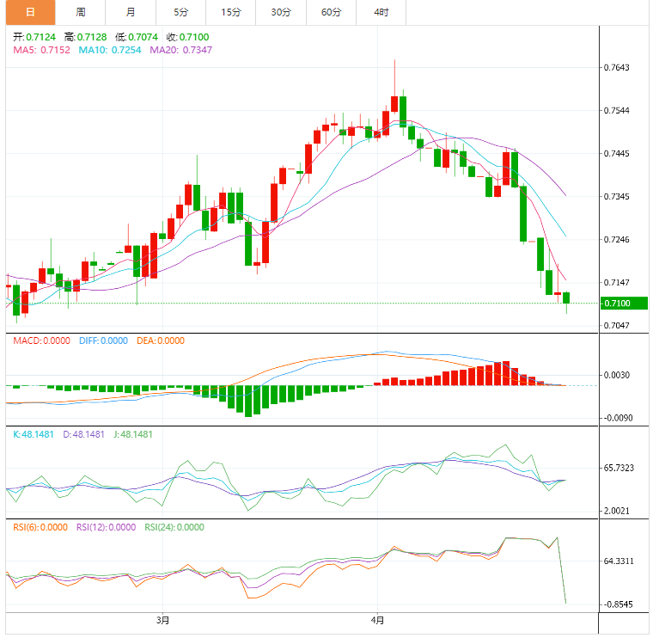Click the MA5: 0.7152 label

click(41, 50)
